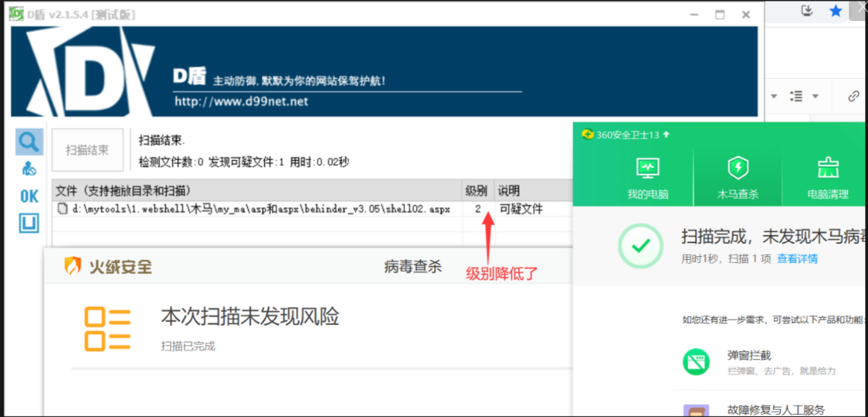Viewport: 868px width, 417px height.
Task: Click the D盾 title bar app icon
Action: pos(15,14)
